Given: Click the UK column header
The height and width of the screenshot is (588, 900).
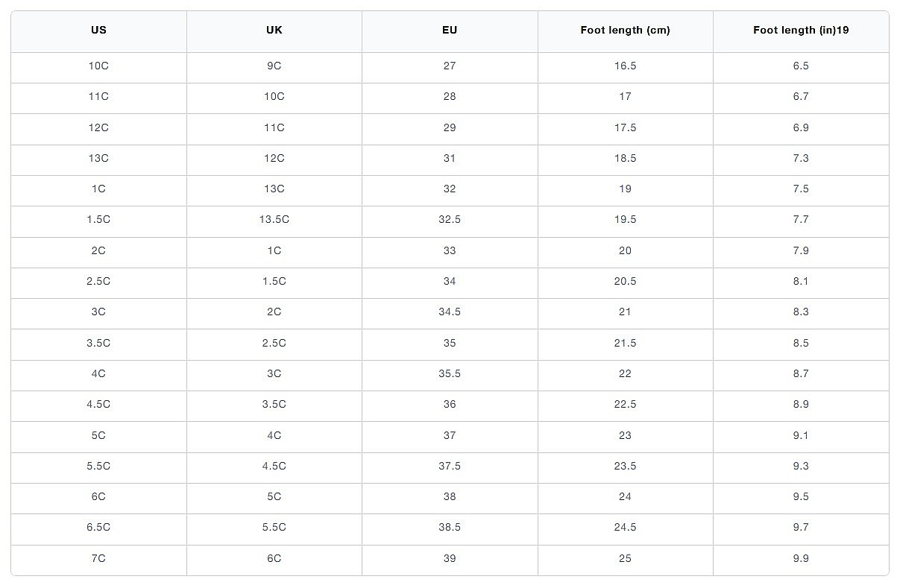Looking at the screenshot, I should (x=274, y=31).
